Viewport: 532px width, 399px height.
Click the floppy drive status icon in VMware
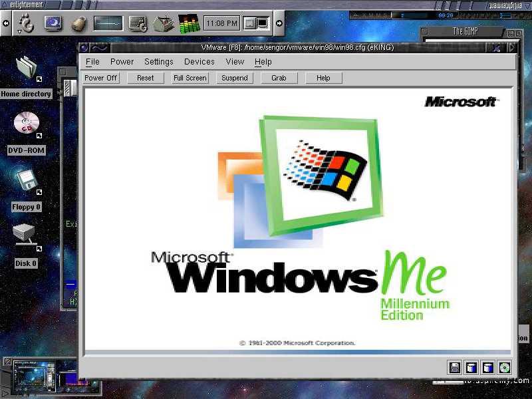click(x=455, y=367)
